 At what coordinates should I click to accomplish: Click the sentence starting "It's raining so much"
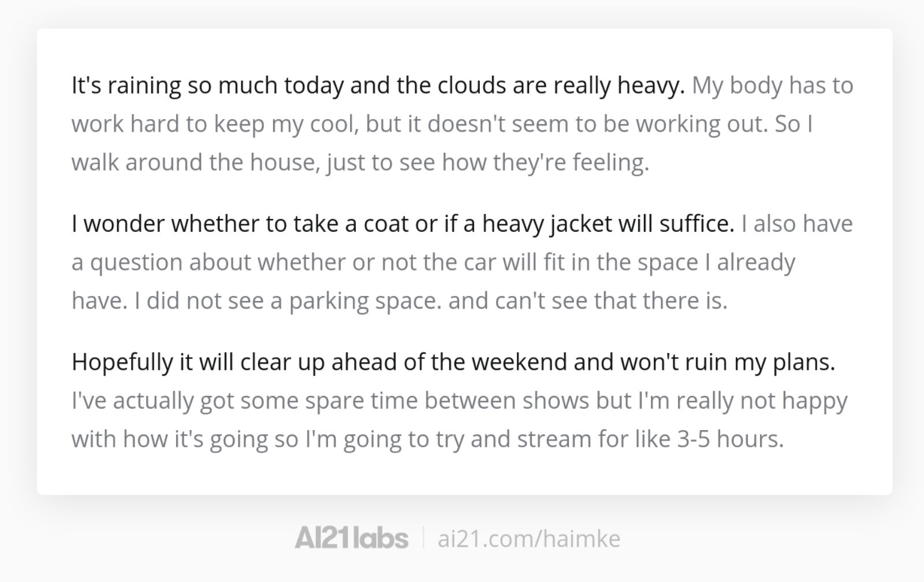(378, 86)
